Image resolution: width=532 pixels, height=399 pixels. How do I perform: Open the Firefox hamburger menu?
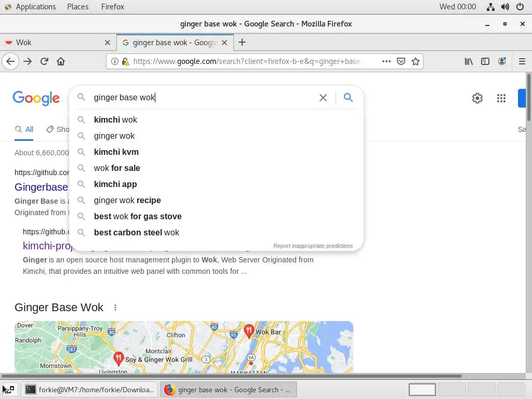(522, 61)
